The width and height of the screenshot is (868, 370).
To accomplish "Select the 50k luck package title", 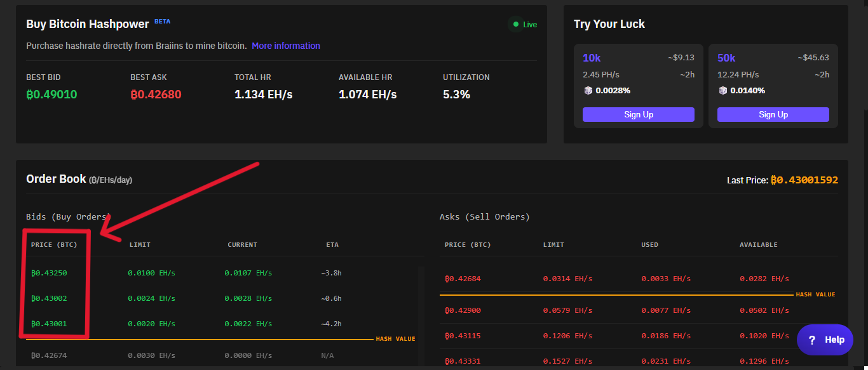I will coord(726,58).
